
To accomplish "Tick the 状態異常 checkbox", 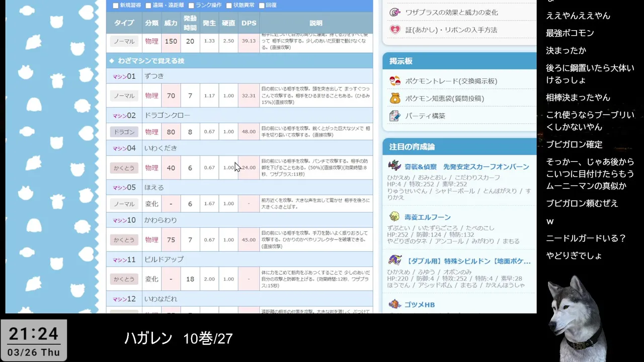I will click(229, 6).
